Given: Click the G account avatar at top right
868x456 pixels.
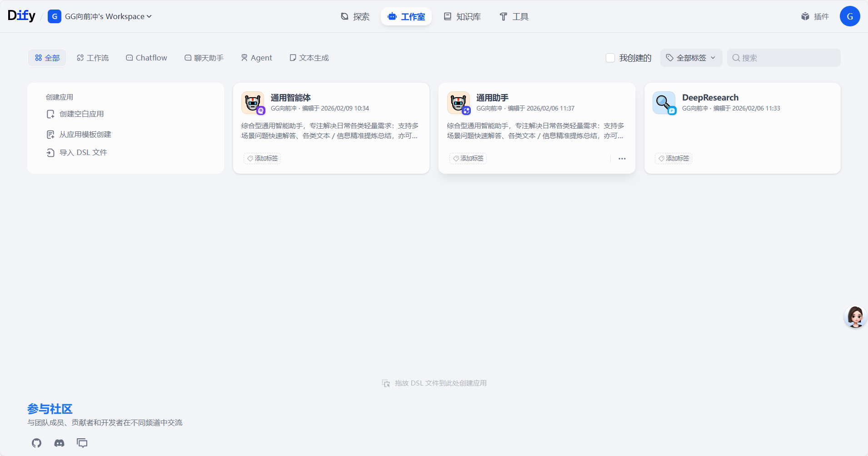Looking at the screenshot, I should tap(850, 16).
